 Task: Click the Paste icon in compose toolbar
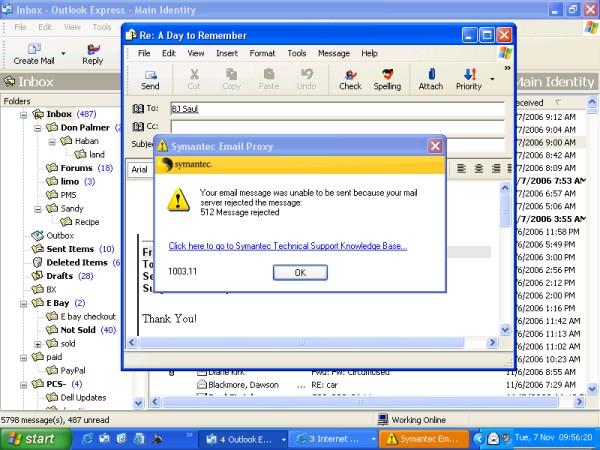click(269, 80)
